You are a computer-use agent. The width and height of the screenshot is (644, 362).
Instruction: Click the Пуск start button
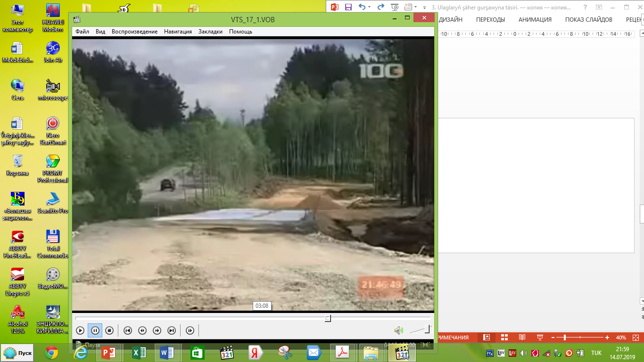click(18, 353)
